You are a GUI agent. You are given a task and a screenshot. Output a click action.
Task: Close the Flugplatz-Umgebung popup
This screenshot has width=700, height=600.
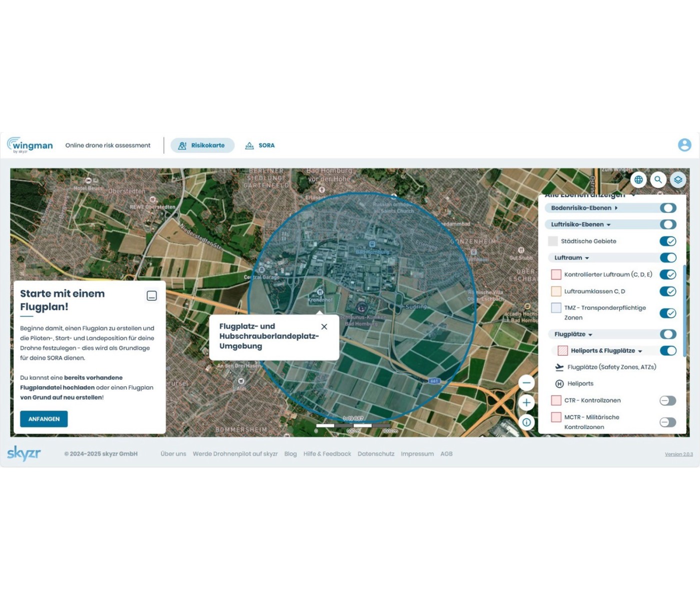click(x=324, y=326)
